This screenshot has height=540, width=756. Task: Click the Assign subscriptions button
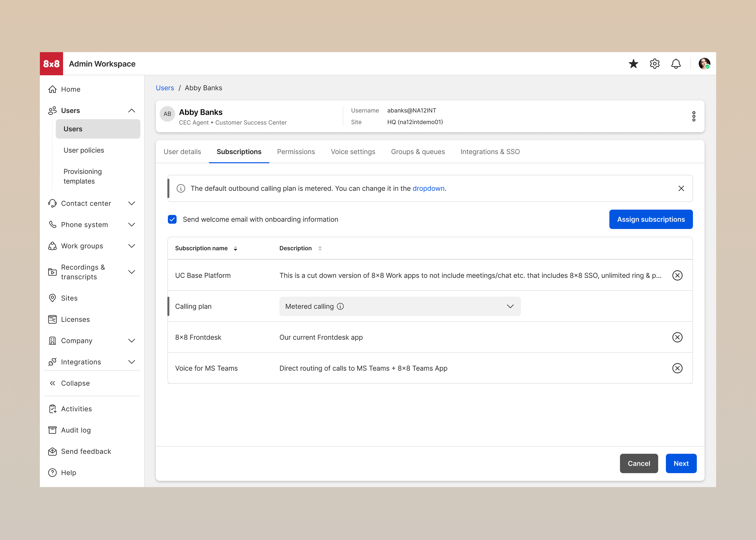(x=651, y=220)
